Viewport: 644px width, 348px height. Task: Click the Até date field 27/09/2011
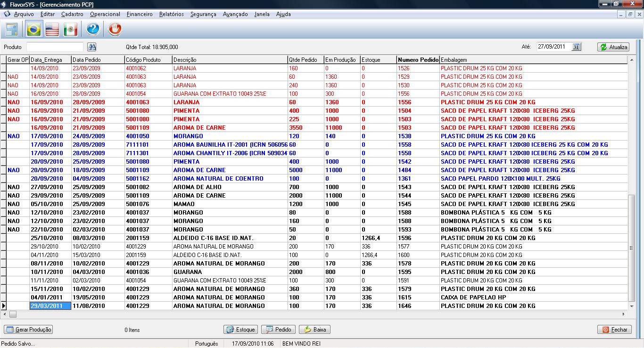(553, 47)
